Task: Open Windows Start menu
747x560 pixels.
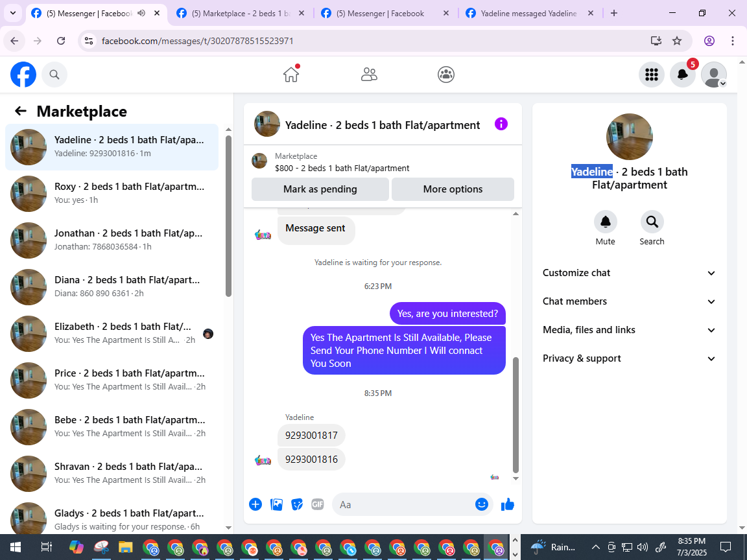Action: (15, 546)
